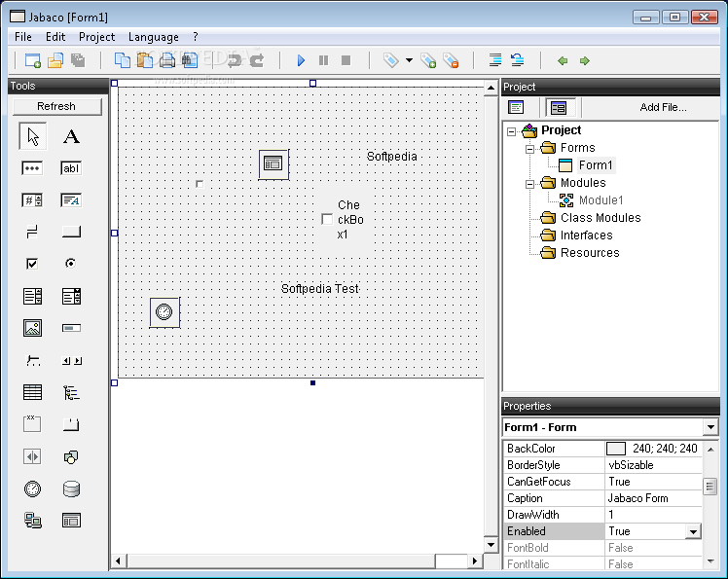This screenshot has width=728, height=579.
Task: Select the Frame tool
Action: pos(32,424)
